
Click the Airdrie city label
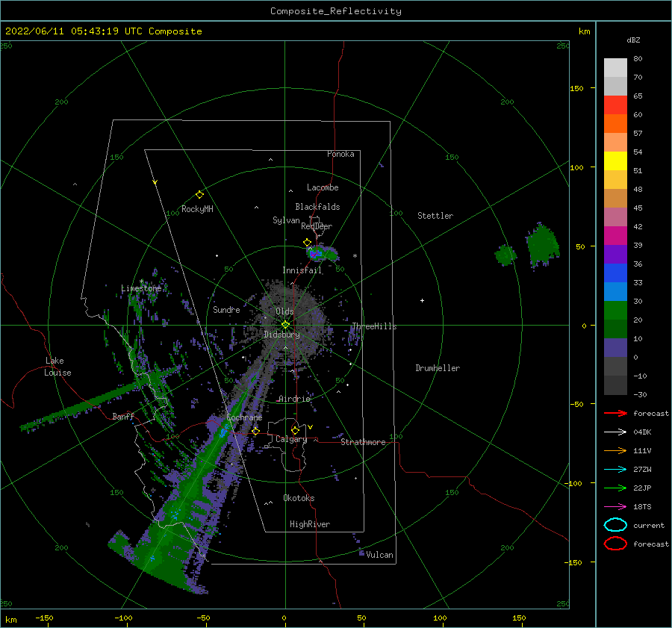coord(294,399)
